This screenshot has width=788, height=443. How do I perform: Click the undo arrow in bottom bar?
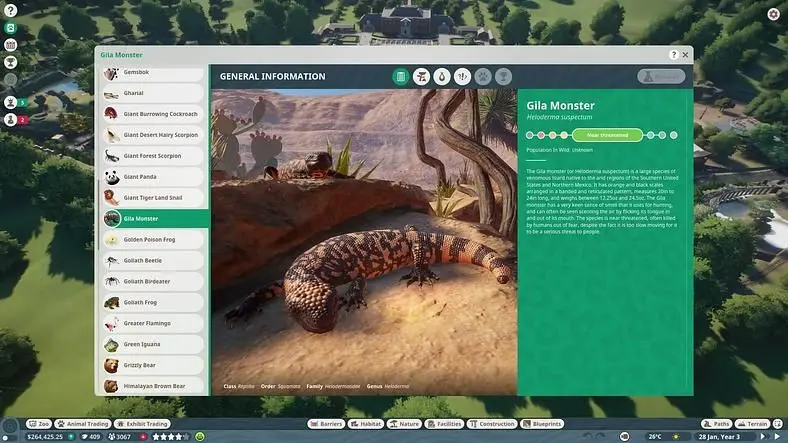tap(588, 436)
